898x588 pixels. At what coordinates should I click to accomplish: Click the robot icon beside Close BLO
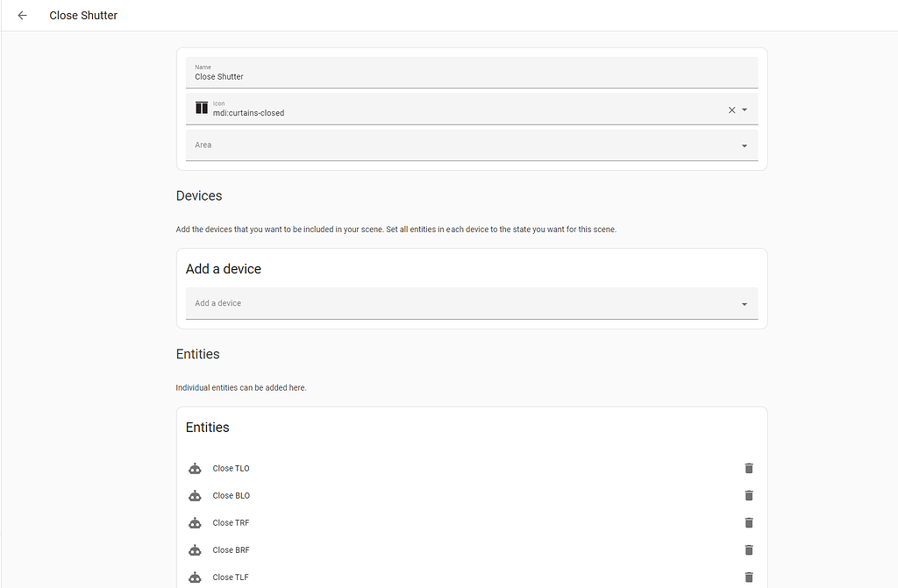[195, 495]
